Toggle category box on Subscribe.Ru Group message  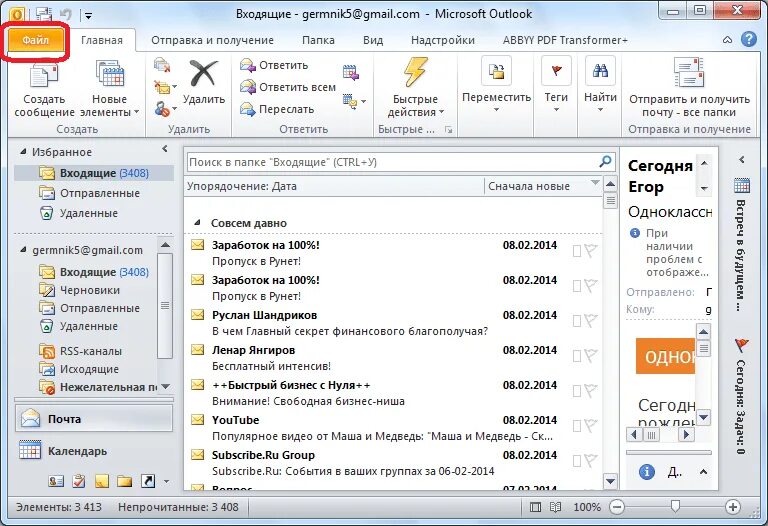pyautogui.click(x=577, y=461)
